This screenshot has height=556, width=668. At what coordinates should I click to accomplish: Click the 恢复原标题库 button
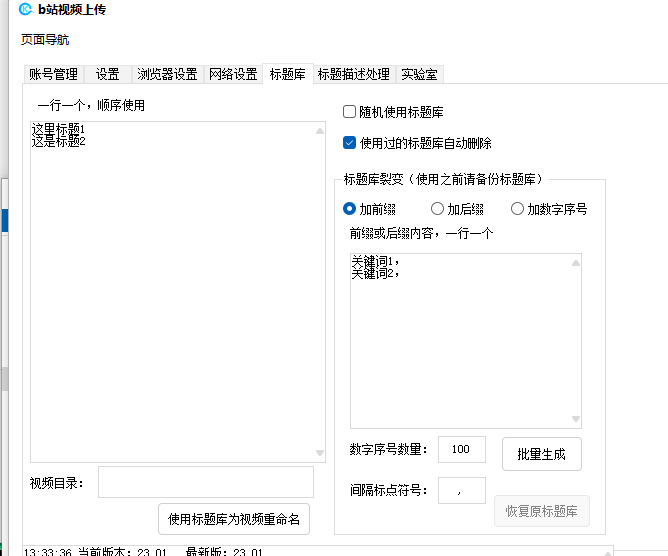pyautogui.click(x=542, y=511)
